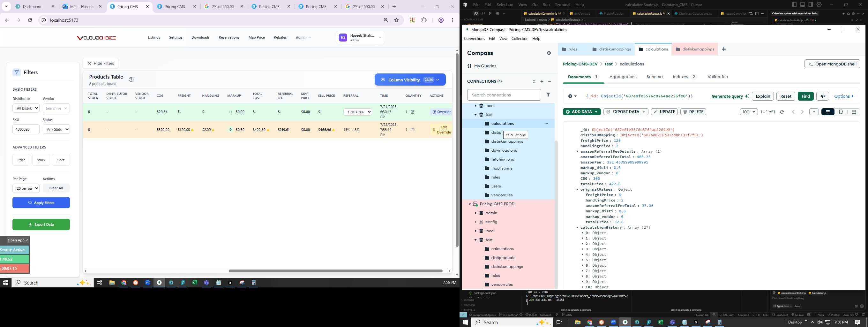
Task: Expand amazonReferralFeeDetails array field
Action: pos(577,151)
